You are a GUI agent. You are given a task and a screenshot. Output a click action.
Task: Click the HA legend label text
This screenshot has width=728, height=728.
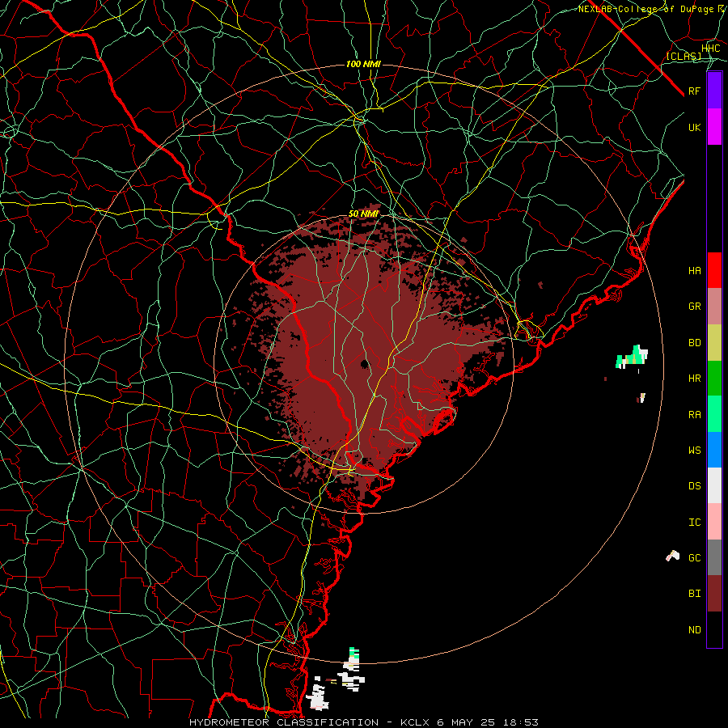695,270
